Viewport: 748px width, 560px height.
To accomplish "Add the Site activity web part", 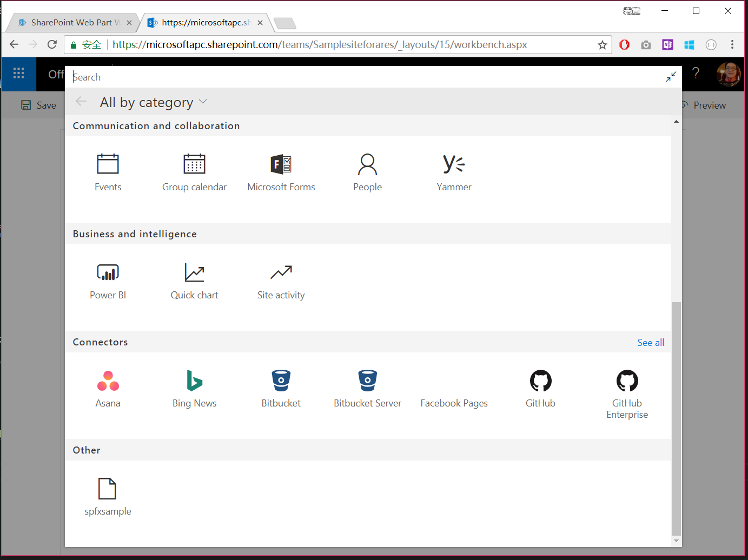I will click(x=281, y=280).
